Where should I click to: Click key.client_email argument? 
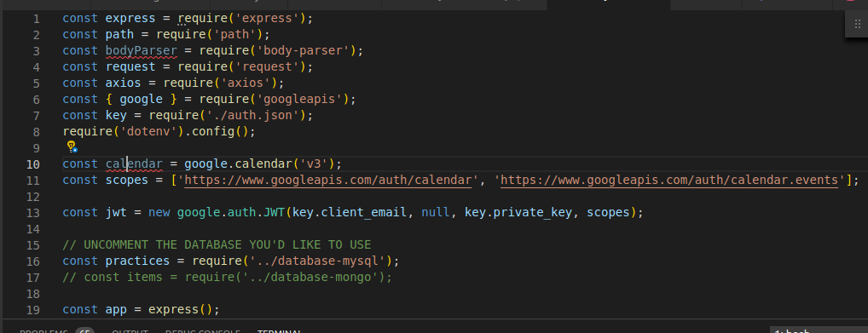click(x=350, y=212)
